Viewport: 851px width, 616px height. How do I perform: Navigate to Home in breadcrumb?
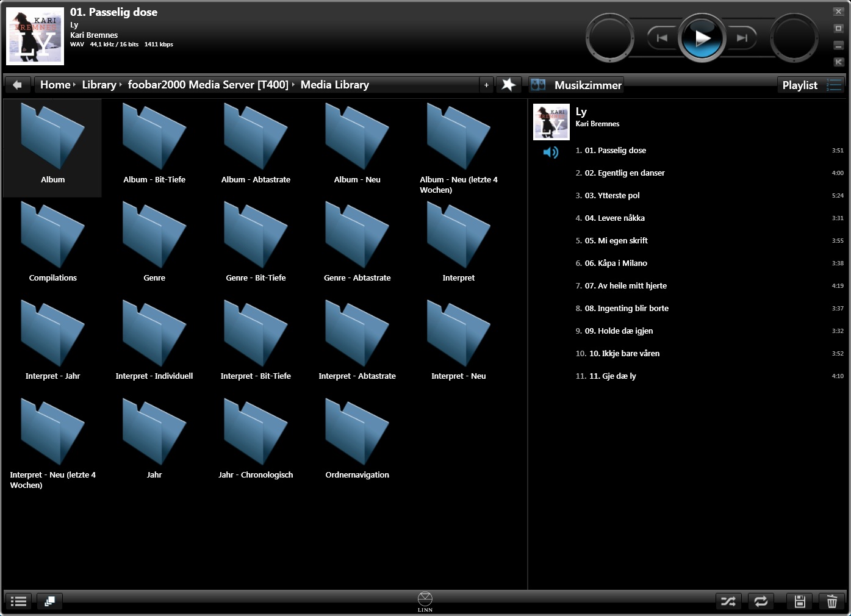click(55, 85)
